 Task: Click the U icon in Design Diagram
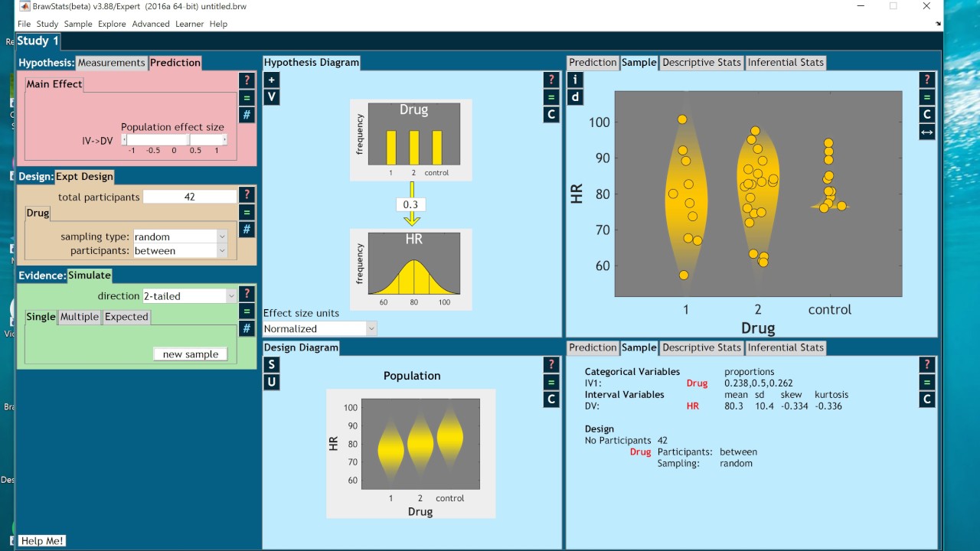pyautogui.click(x=271, y=382)
